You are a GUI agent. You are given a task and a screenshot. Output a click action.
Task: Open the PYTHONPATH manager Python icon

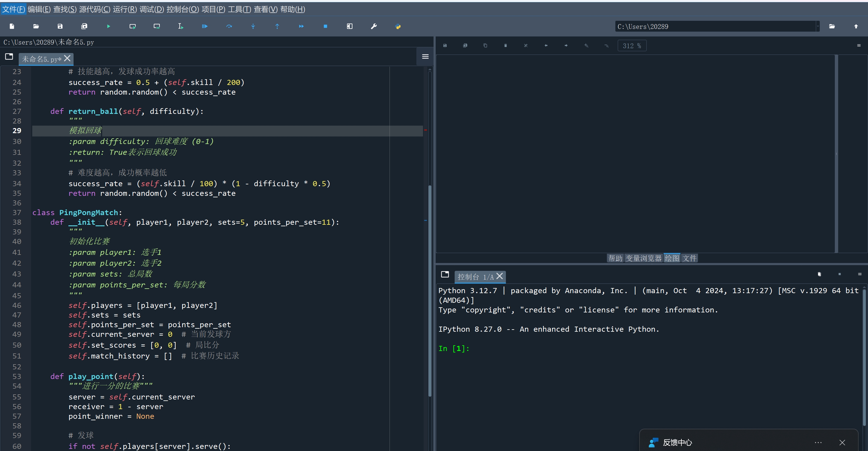pos(398,26)
